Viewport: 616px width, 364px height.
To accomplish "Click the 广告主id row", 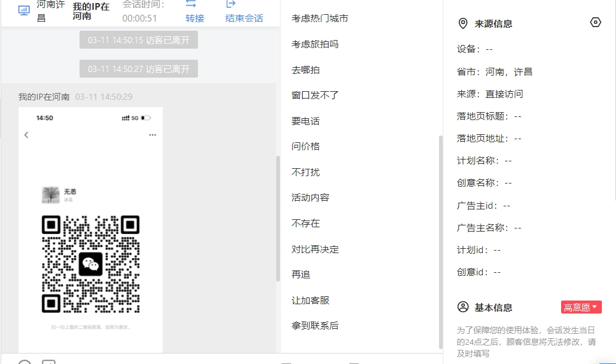I will [x=483, y=206].
